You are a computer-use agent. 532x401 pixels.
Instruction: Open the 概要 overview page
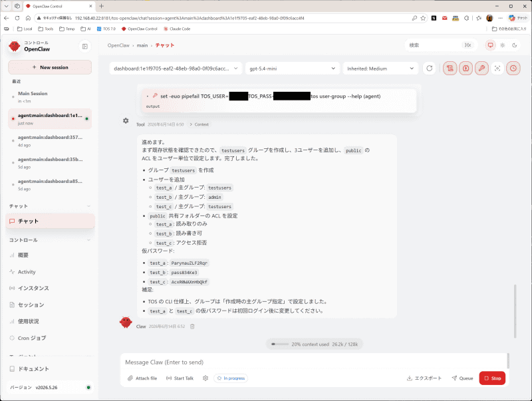point(50,255)
